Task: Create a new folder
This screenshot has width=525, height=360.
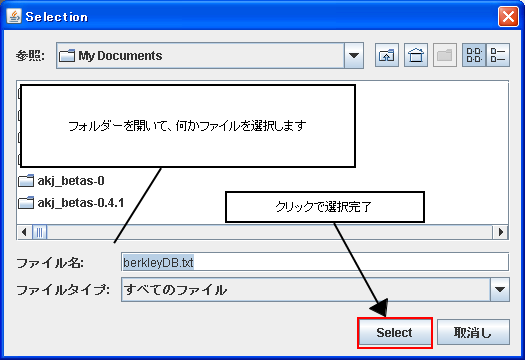Action: [445, 55]
